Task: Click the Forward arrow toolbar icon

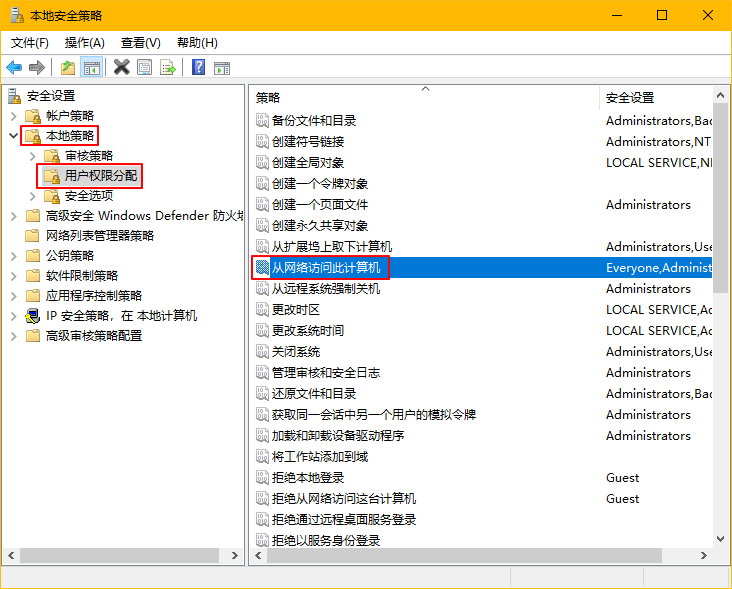Action: coord(37,68)
